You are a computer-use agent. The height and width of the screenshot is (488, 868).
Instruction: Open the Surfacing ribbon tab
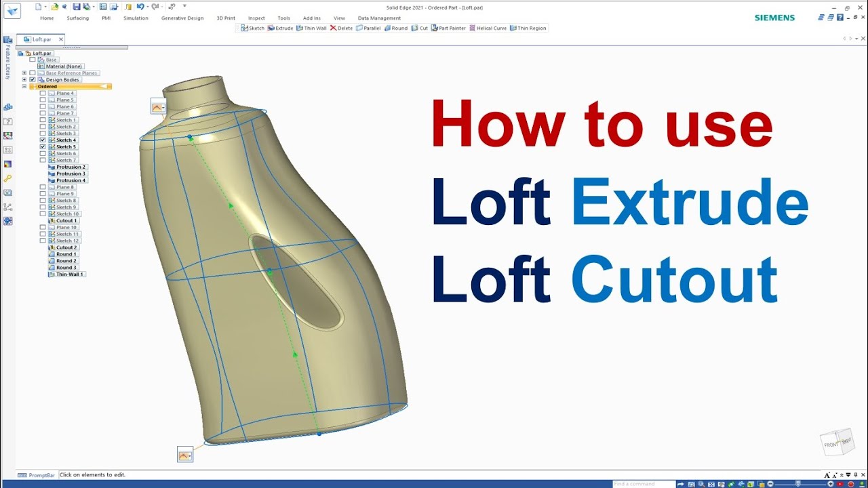coord(77,18)
